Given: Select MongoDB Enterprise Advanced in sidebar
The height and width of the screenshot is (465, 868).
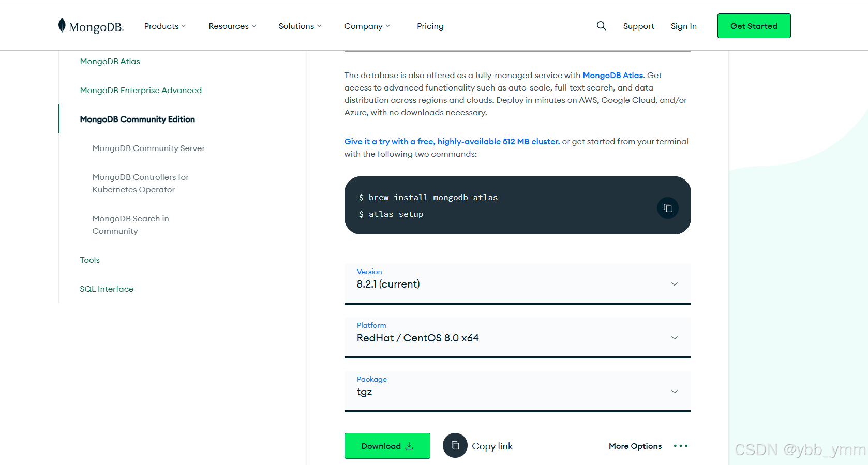Looking at the screenshot, I should point(141,90).
